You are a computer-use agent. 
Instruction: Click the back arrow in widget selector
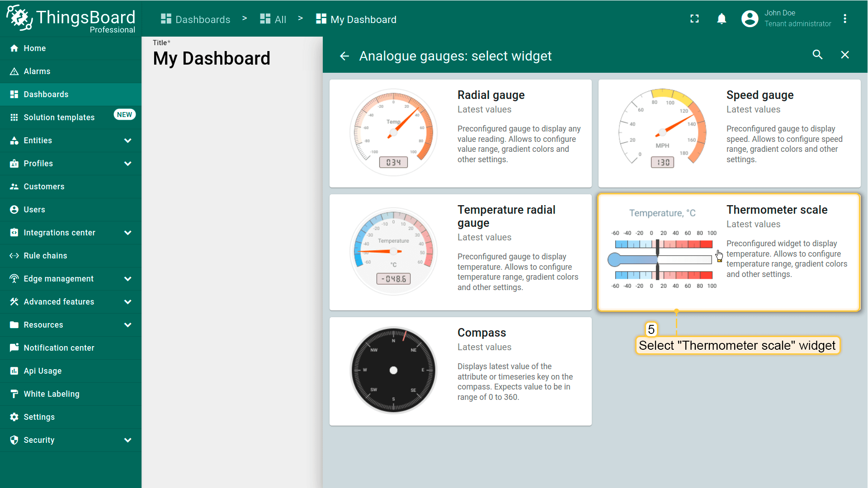(x=344, y=56)
